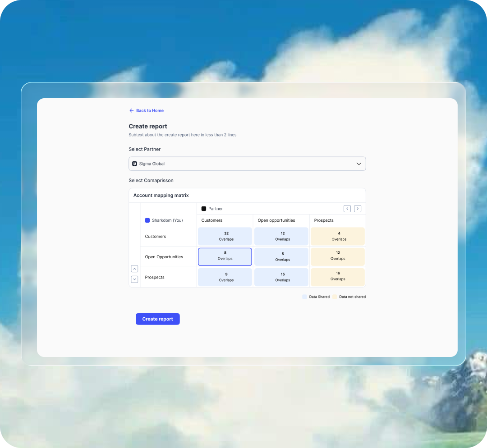Click the Prospects column header
487x448 pixels.
tap(324, 220)
